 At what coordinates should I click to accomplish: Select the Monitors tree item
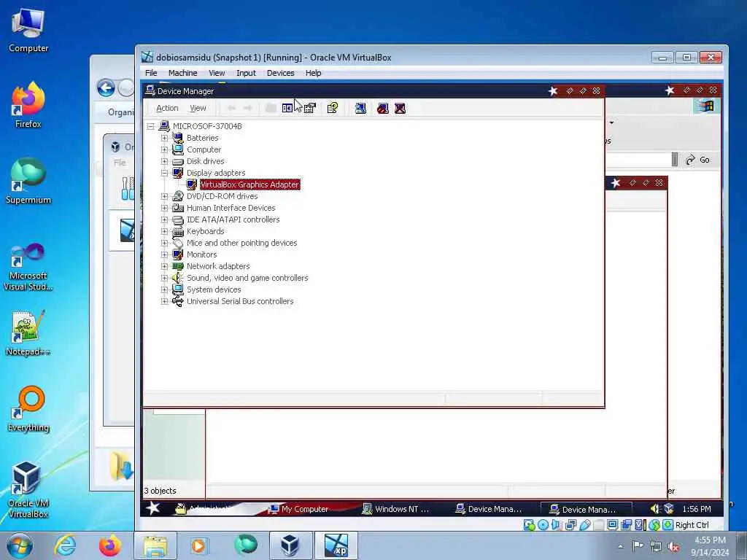pos(201,254)
